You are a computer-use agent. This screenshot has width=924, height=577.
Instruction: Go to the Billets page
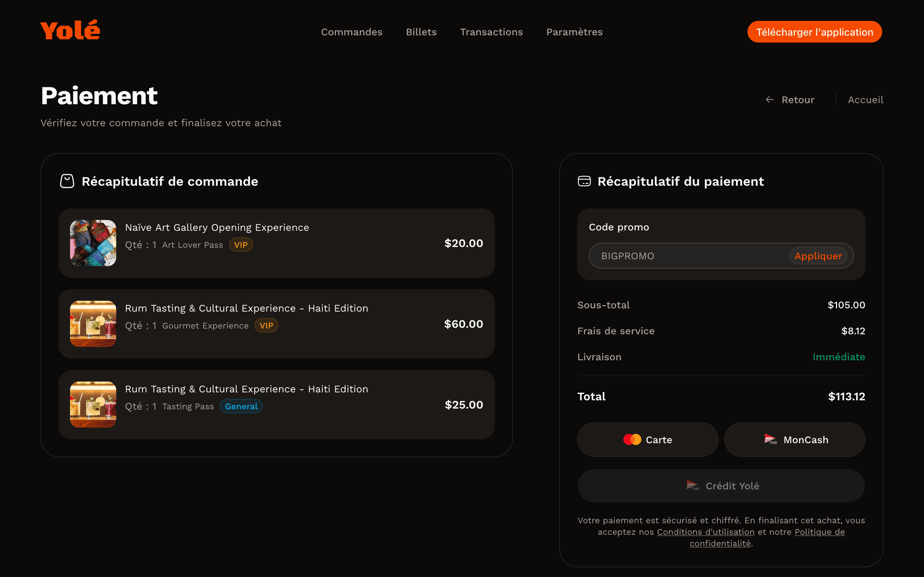[421, 32]
